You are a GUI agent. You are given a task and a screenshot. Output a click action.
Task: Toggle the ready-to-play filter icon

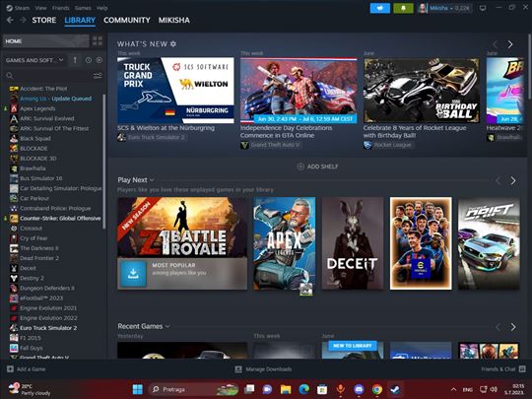(x=100, y=60)
